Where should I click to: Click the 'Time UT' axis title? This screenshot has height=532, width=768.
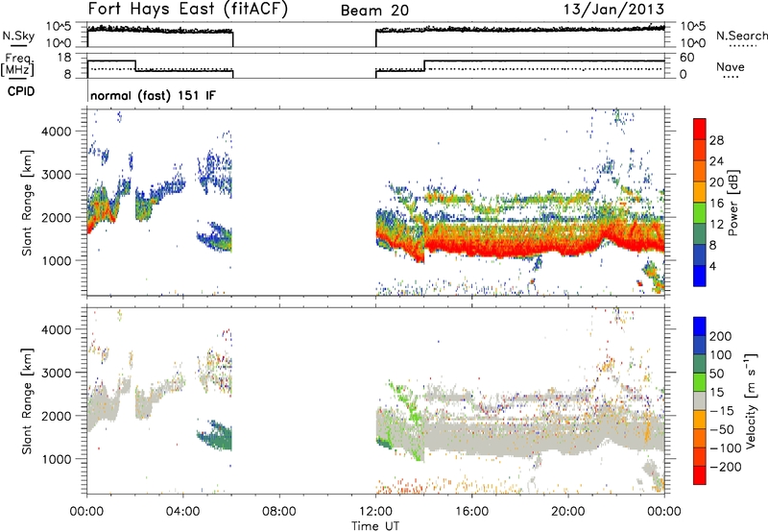coord(375,526)
